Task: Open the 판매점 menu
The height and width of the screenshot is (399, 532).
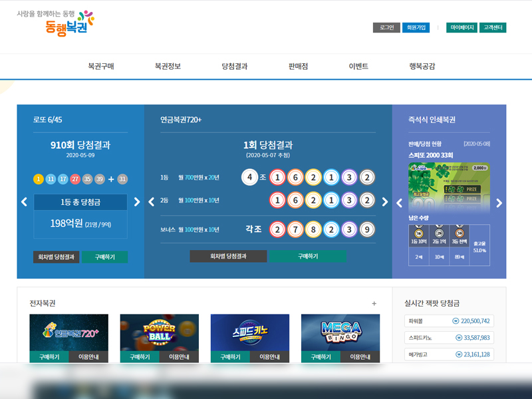Action: coord(298,66)
